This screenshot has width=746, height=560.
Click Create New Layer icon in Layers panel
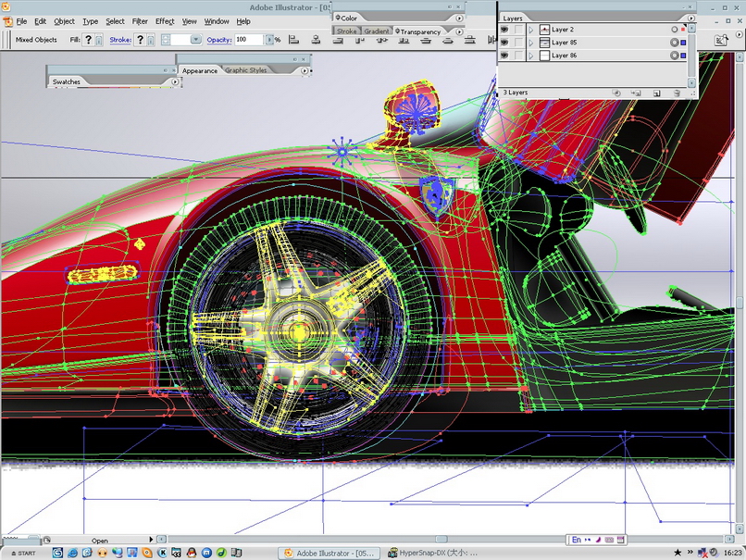point(656,93)
